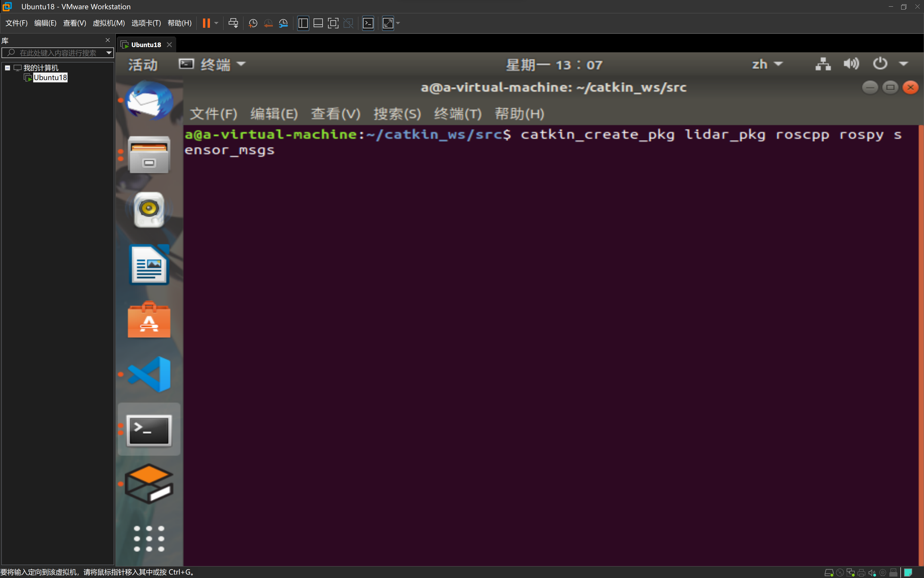Open terminal 终端(T) menu
924x578 pixels.
(x=457, y=114)
